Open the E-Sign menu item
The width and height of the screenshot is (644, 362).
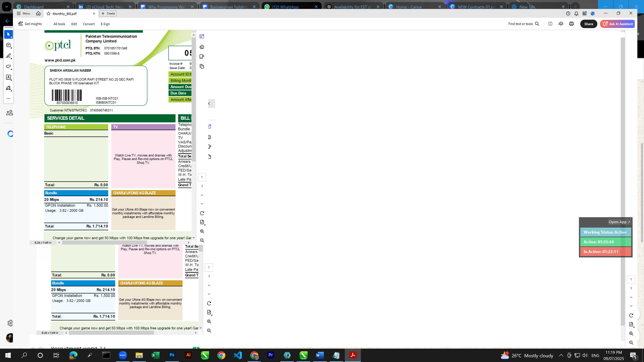(x=105, y=24)
